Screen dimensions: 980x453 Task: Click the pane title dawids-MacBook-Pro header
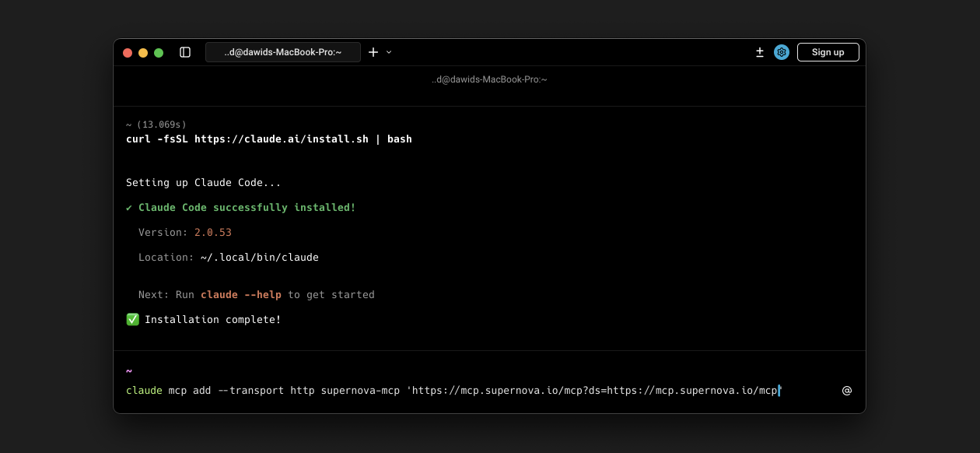[x=489, y=79]
